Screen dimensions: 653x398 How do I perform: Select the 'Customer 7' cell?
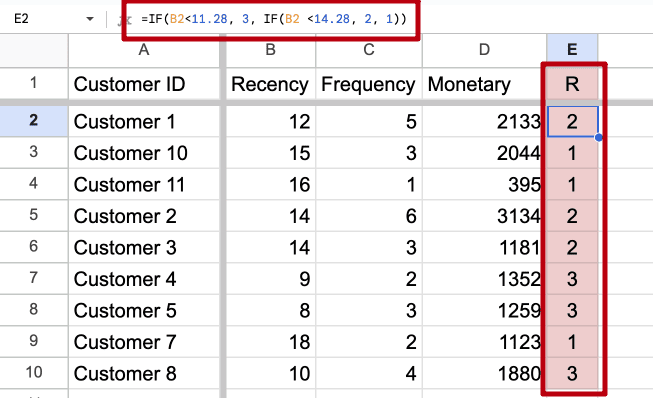[x=144, y=342]
